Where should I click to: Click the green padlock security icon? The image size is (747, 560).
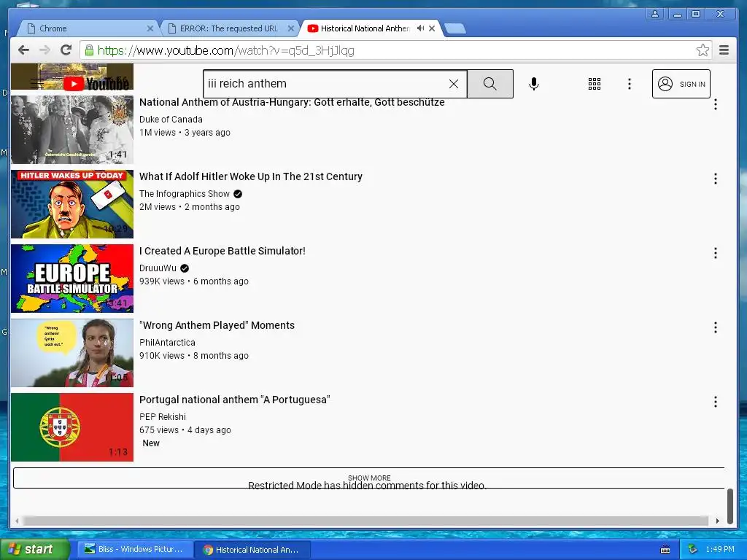pyautogui.click(x=88, y=50)
